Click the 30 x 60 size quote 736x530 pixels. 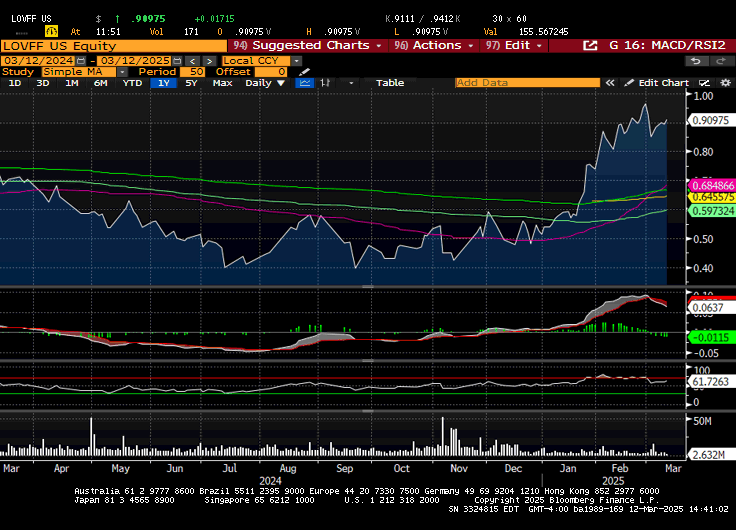click(509, 19)
